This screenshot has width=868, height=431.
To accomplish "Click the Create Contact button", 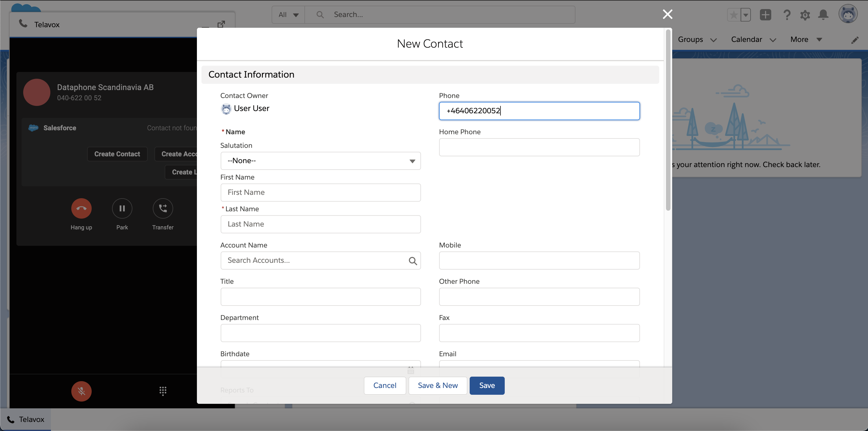I will [x=117, y=154].
